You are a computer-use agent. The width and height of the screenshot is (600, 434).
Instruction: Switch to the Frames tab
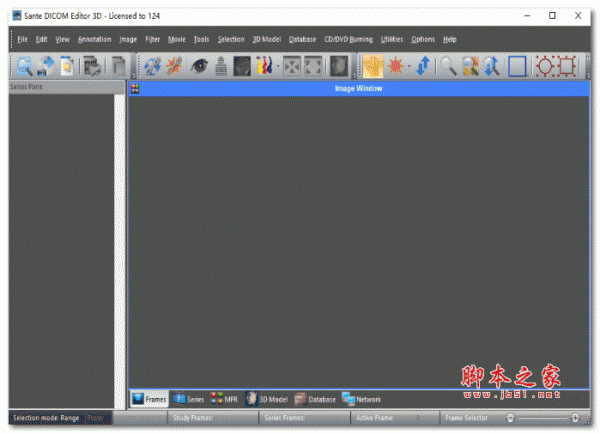[149, 399]
